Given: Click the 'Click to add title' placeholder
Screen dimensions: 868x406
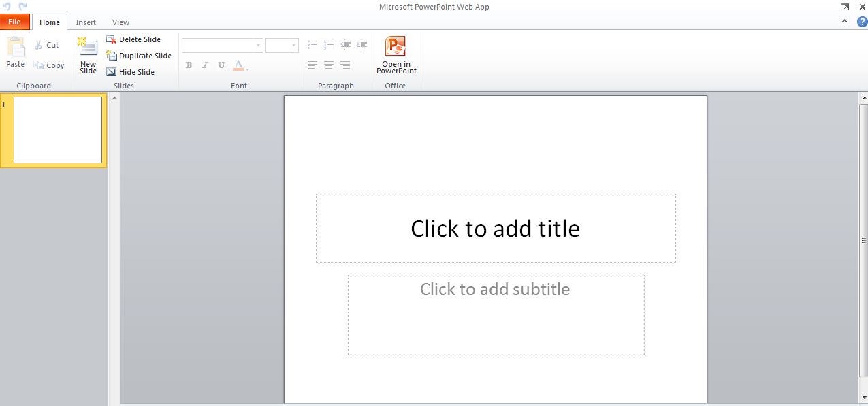Looking at the screenshot, I should click(496, 229).
